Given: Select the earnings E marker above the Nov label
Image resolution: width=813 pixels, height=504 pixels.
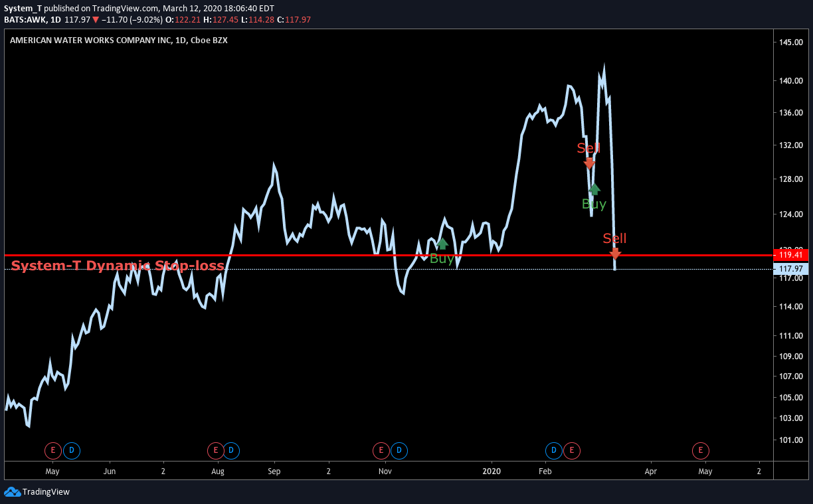Looking at the screenshot, I should 381,451.
